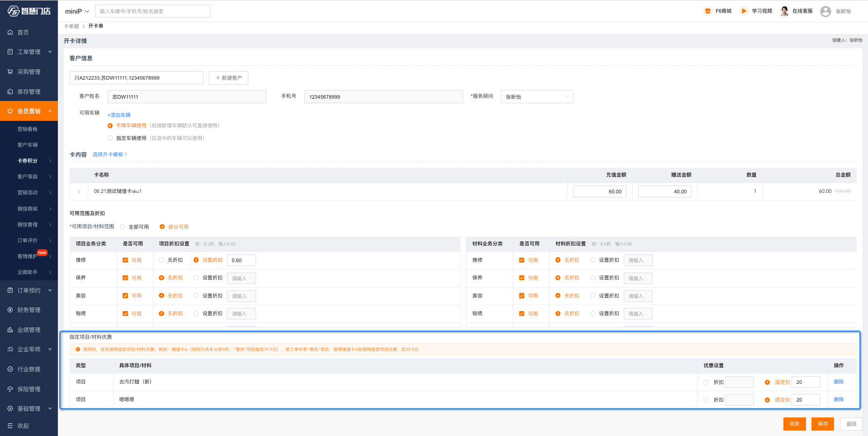Click the 保险管理 umbrella icon
This screenshot has height=436, width=868.
coord(10,389)
